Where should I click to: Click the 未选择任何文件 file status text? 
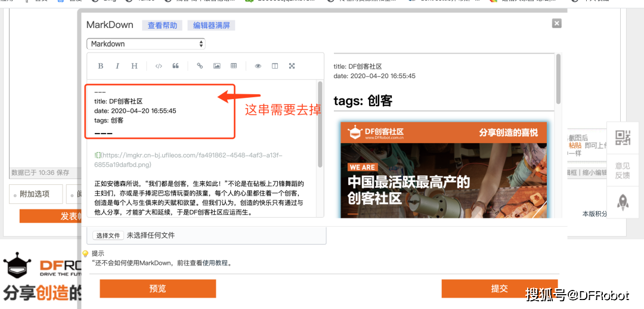[151, 236]
